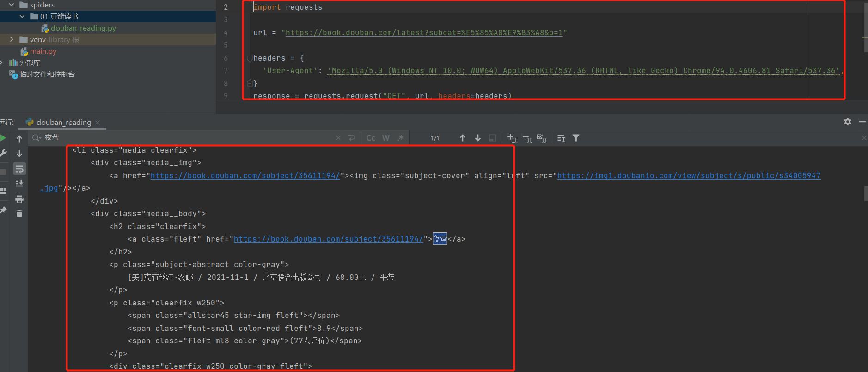The height and width of the screenshot is (372, 868).
Task: Open search history magnifier dropdown
Action: pos(37,138)
